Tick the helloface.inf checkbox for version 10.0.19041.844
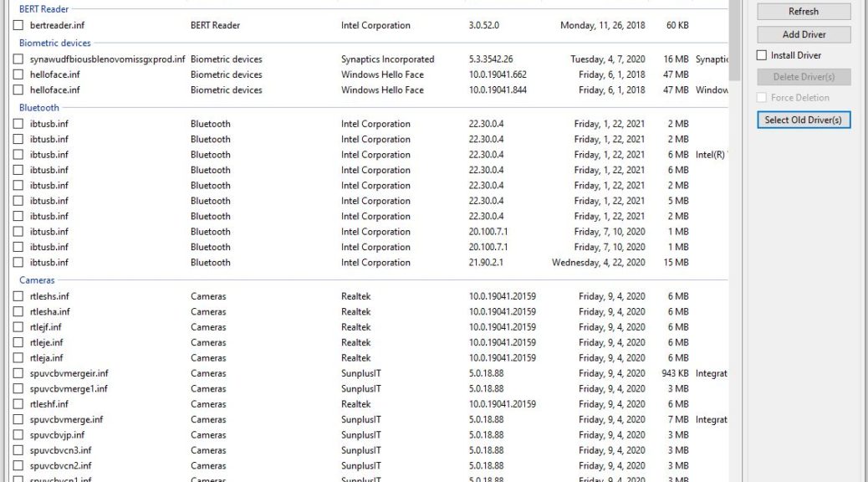This screenshot has width=868, height=482. tap(18, 90)
